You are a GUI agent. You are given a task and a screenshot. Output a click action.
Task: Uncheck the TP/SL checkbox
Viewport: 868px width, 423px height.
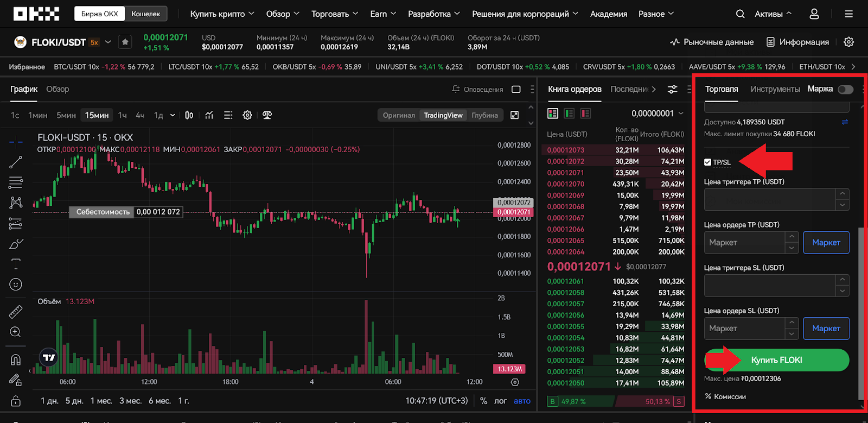(707, 162)
